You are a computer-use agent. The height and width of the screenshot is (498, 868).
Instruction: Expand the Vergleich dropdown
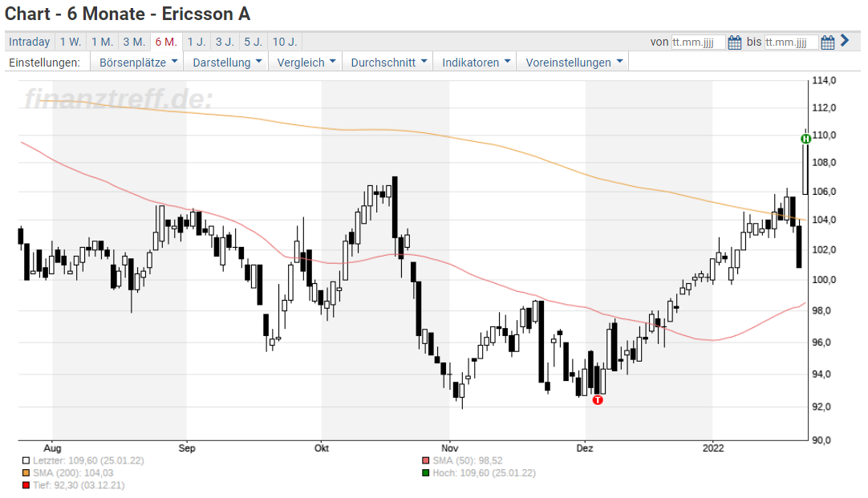coord(306,62)
